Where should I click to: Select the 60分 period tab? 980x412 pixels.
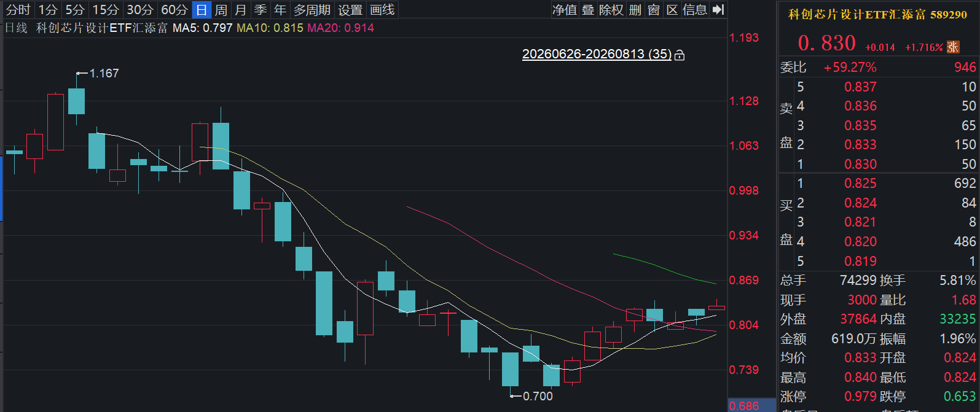(x=174, y=10)
